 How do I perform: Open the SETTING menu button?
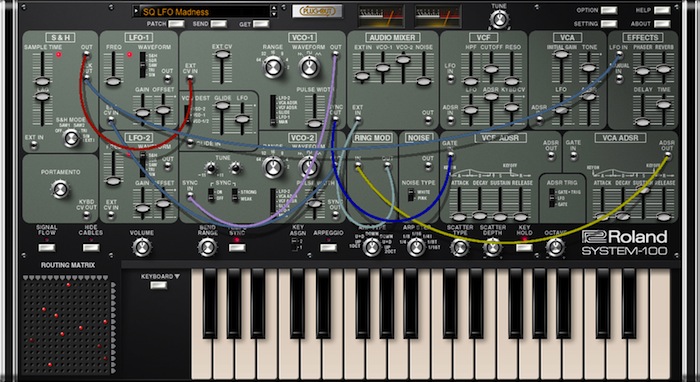[x=609, y=24]
